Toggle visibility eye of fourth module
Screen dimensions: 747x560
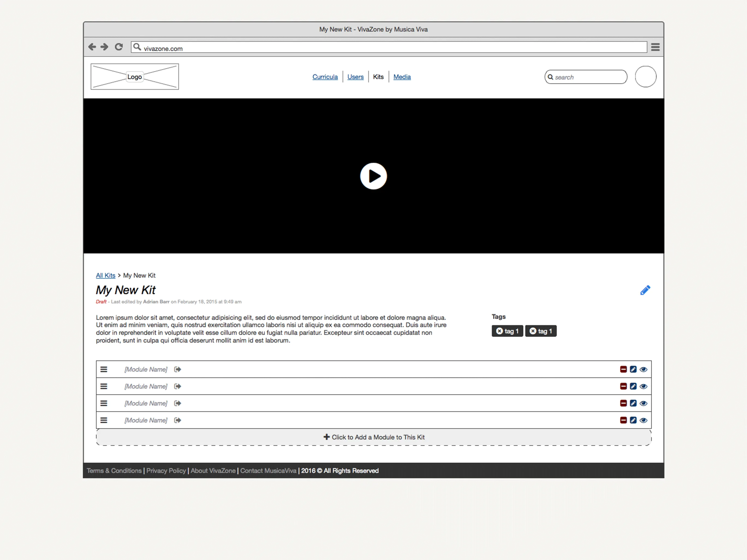(643, 420)
